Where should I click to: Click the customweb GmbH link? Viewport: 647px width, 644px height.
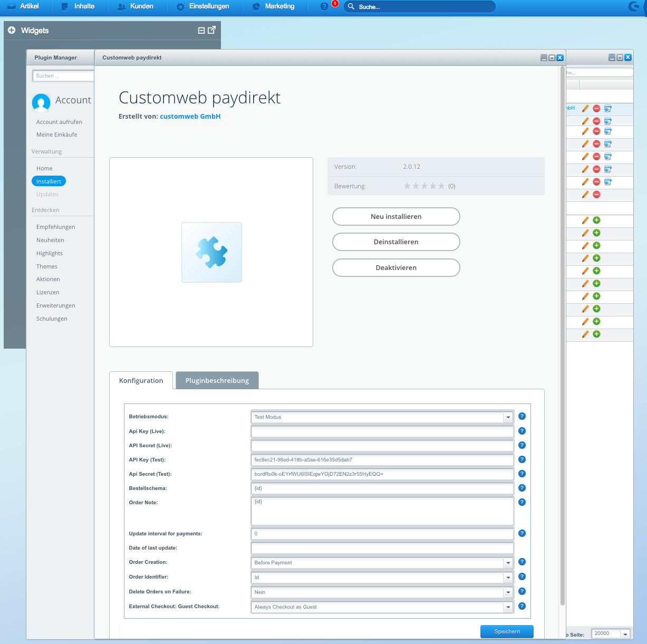(x=190, y=117)
